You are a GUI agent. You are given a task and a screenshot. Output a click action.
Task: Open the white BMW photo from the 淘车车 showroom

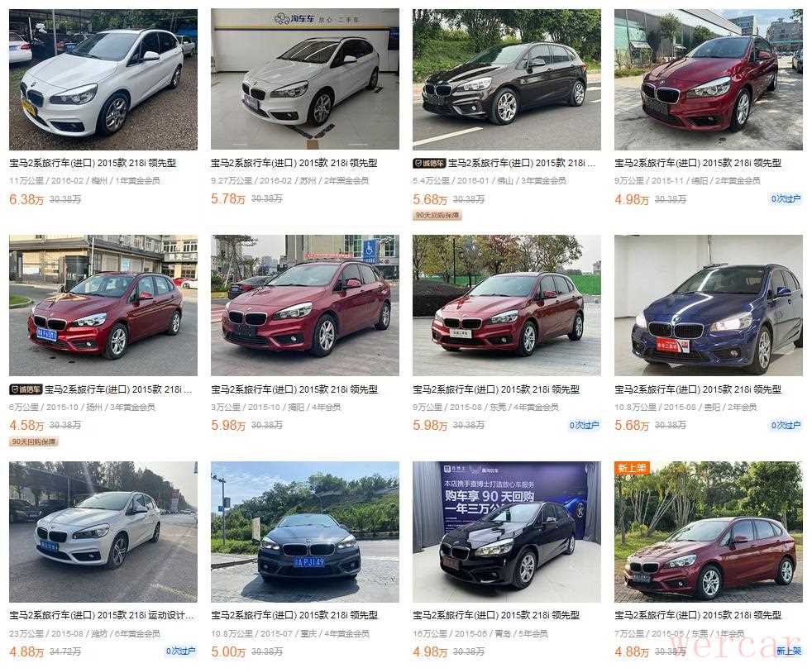pos(305,79)
